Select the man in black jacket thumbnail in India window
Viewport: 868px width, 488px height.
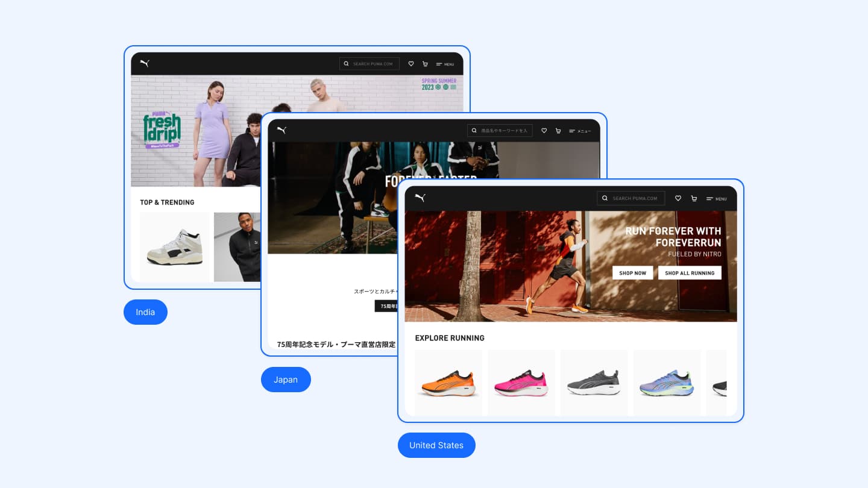click(x=237, y=247)
